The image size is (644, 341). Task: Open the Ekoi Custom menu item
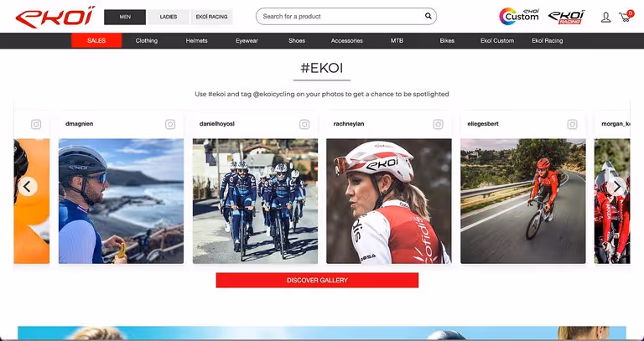coord(497,40)
